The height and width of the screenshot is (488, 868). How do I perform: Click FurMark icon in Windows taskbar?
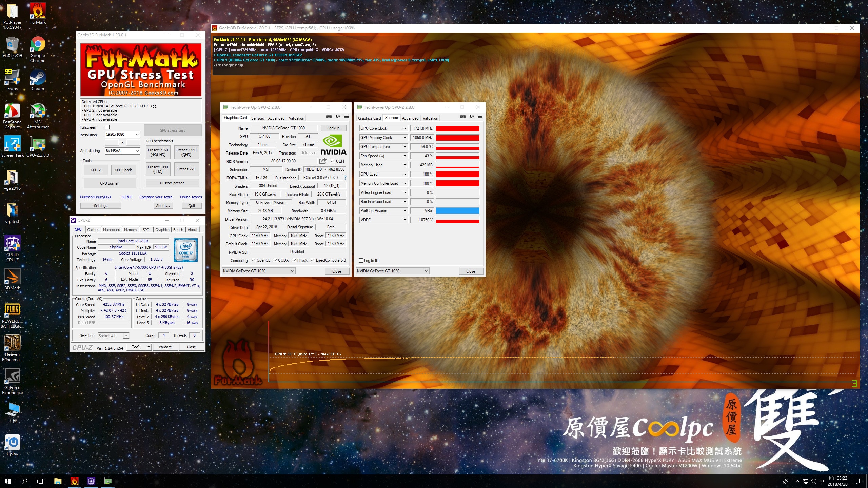tap(74, 481)
